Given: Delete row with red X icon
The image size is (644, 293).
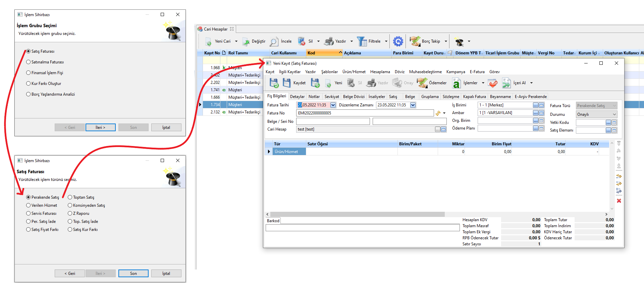Looking at the screenshot, I should [x=619, y=201].
